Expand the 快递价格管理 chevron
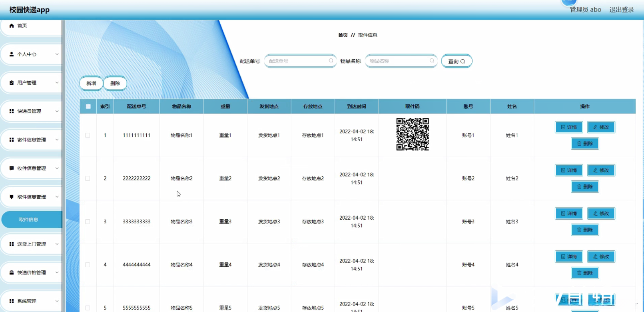Screen dimensions: 644x312 pyautogui.click(x=57, y=272)
